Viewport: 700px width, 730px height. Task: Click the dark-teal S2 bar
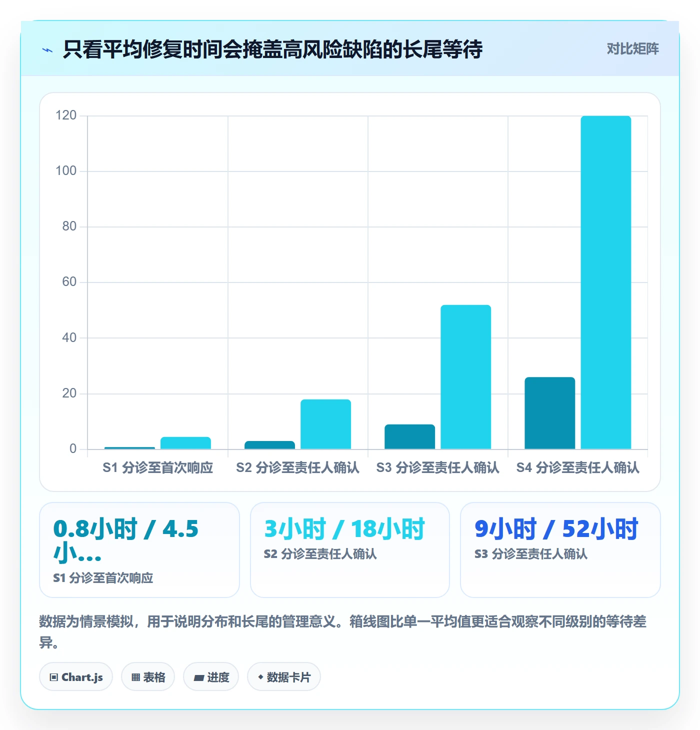click(x=270, y=445)
